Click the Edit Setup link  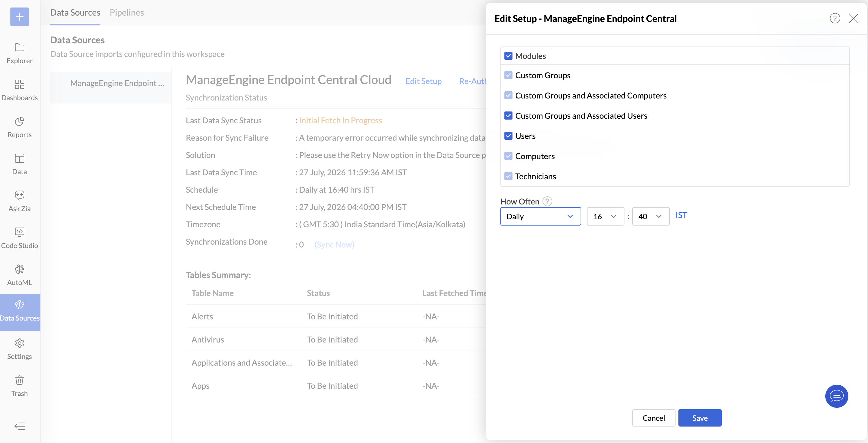423,81
